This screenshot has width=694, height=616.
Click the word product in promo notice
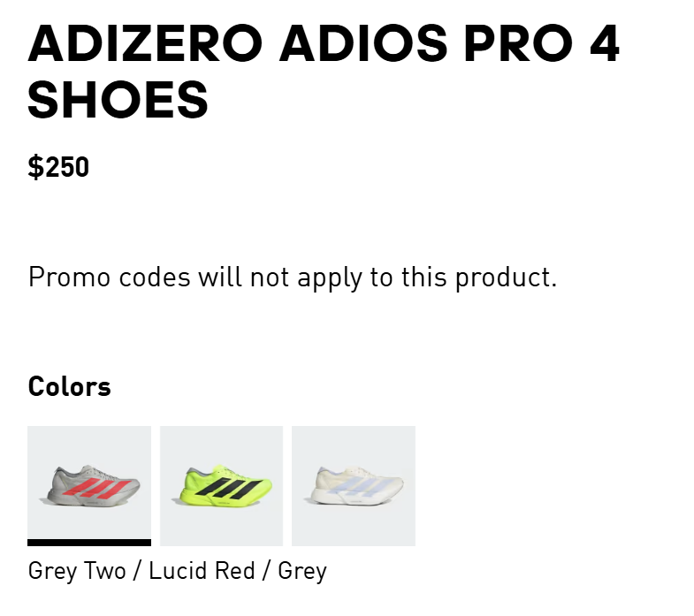pos(507,278)
